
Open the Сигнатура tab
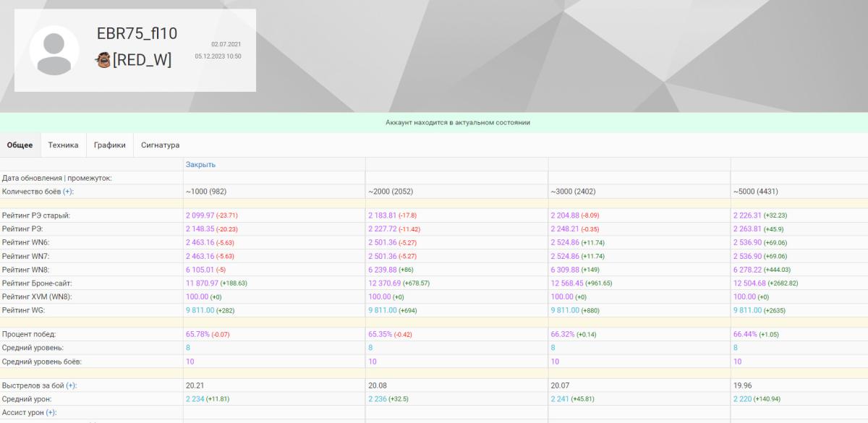click(160, 145)
